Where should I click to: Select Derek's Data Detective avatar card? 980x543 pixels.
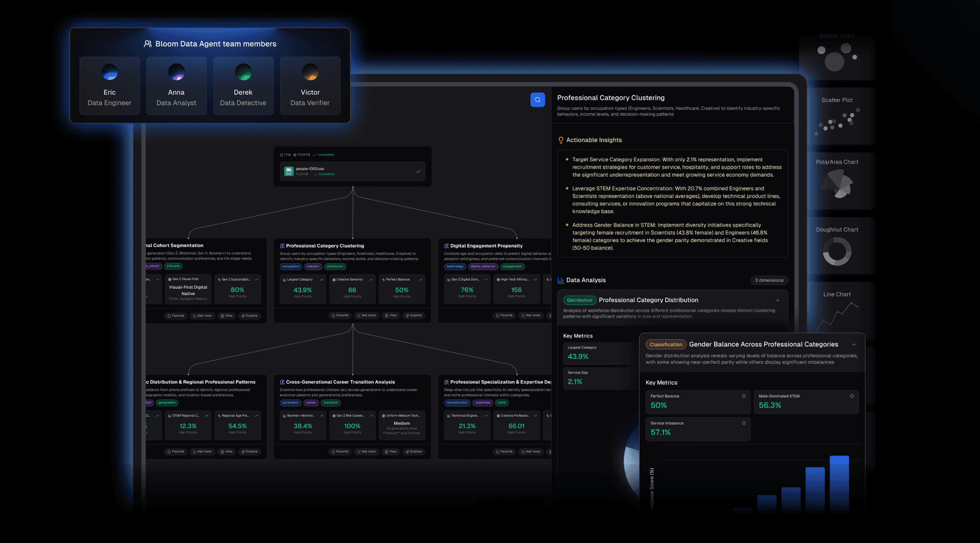point(243,86)
